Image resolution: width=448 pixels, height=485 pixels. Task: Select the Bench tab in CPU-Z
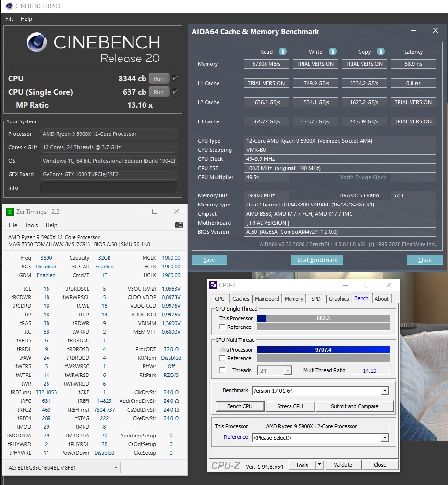tap(362, 298)
